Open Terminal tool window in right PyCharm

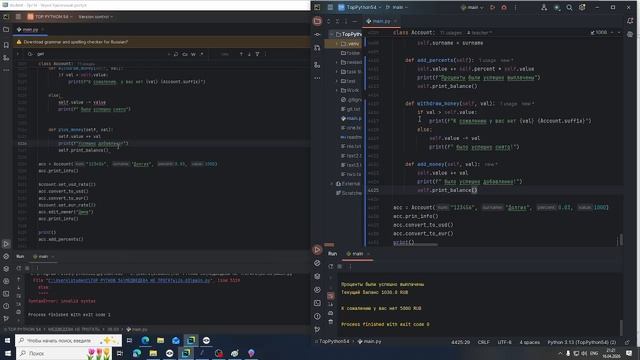[317, 303]
